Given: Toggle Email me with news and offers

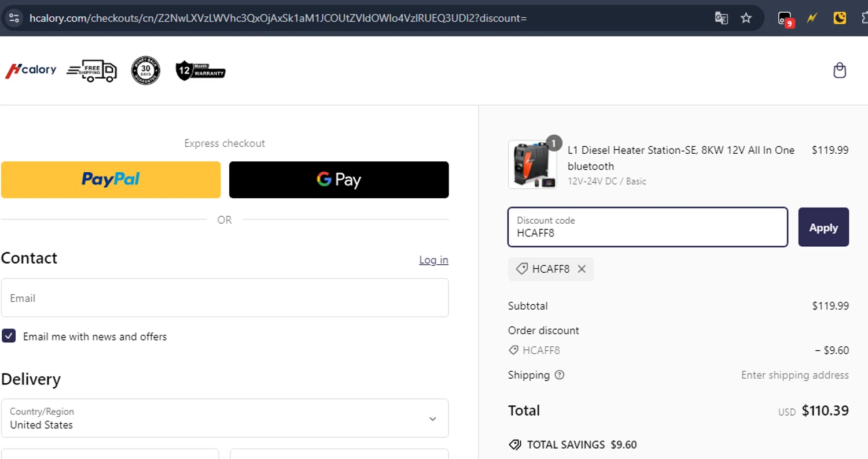Looking at the screenshot, I should click(9, 336).
